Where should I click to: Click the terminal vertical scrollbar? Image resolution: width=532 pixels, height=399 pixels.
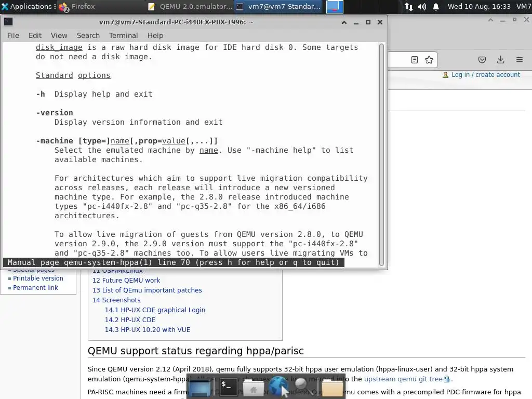(x=381, y=155)
